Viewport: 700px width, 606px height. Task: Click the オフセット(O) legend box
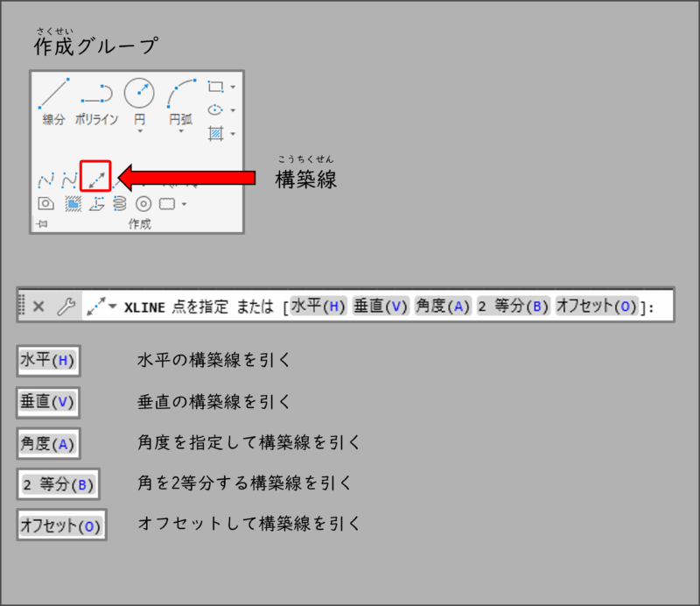pos(61,525)
